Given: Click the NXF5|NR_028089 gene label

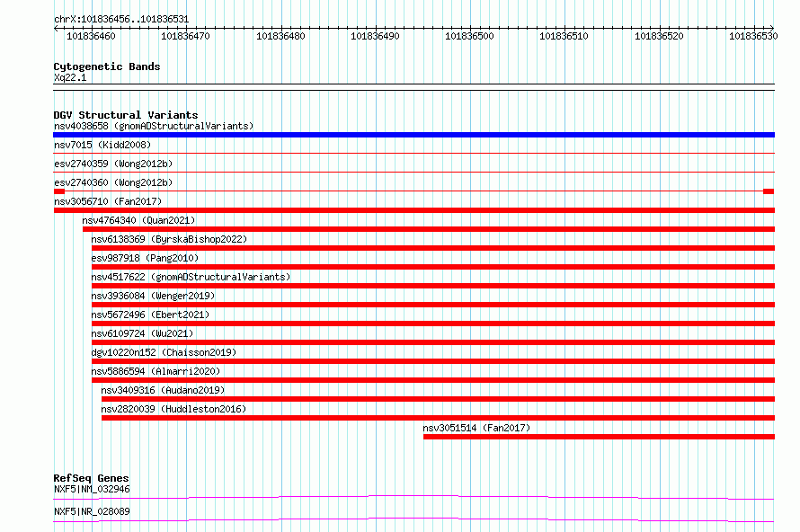Looking at the screenshot, I should [92, 511].
